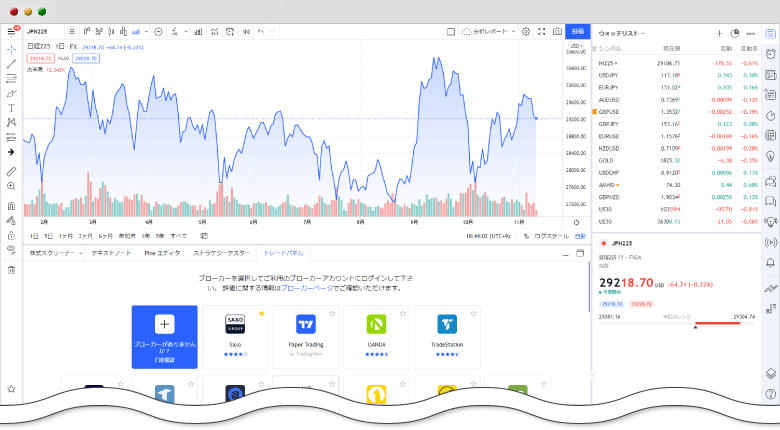The width and height of the screenshot is (780, 430).
Task: Open the prediction and measurement tools
Action: click(x=11, y=137)
